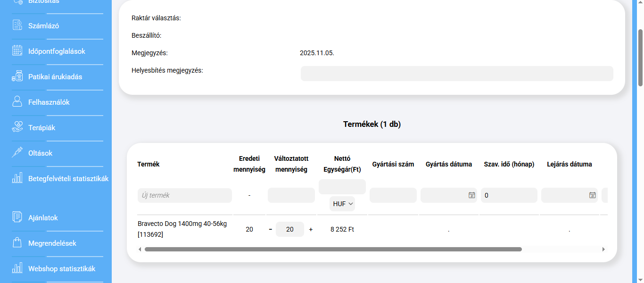
Task: Click the Oltások syringe icon
Action: [x=17, y=153]
